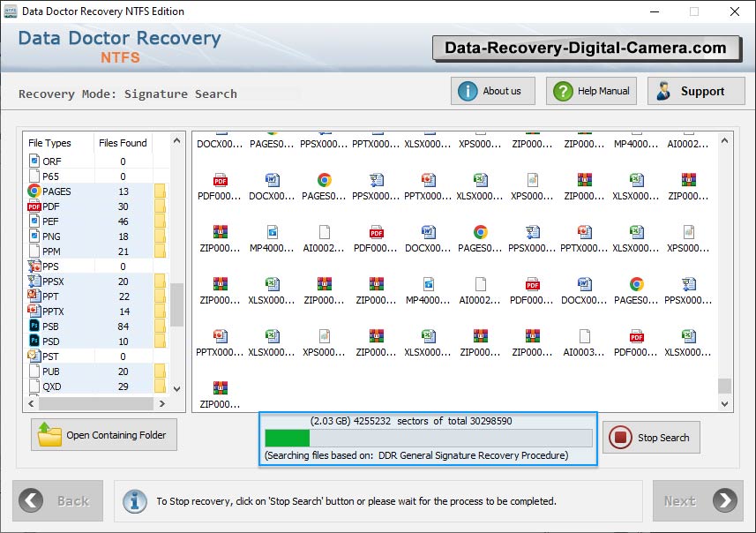Select the QXD file type row
This screenshot has height=533, width=756.
click(x=96, y=386)
